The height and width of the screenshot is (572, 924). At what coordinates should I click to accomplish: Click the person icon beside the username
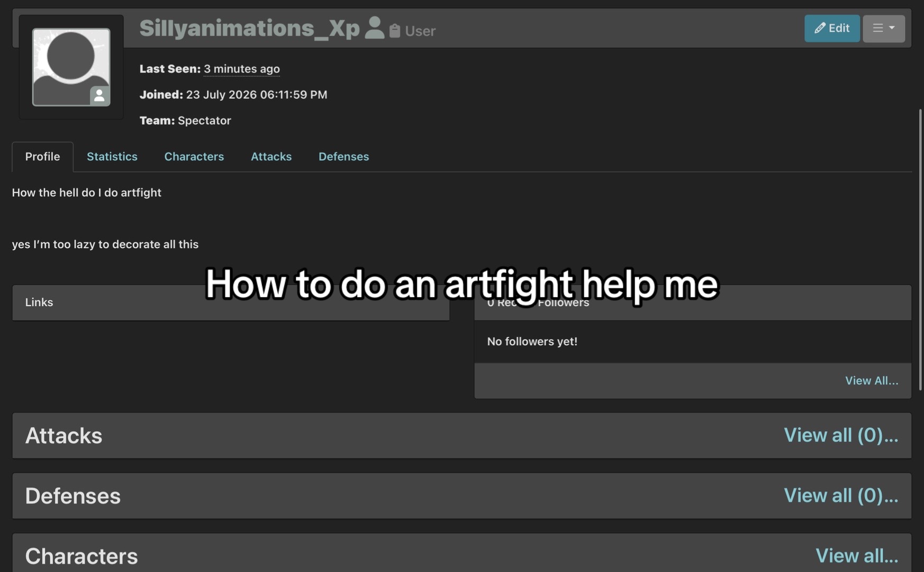tap(375, 28)
